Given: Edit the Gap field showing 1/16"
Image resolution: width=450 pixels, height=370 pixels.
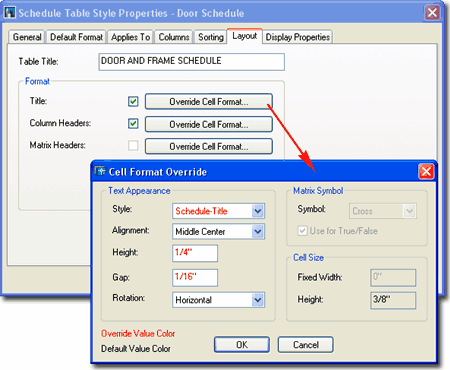Looking at the screenshot, I should pyautogui.click(x=195, y=278).
